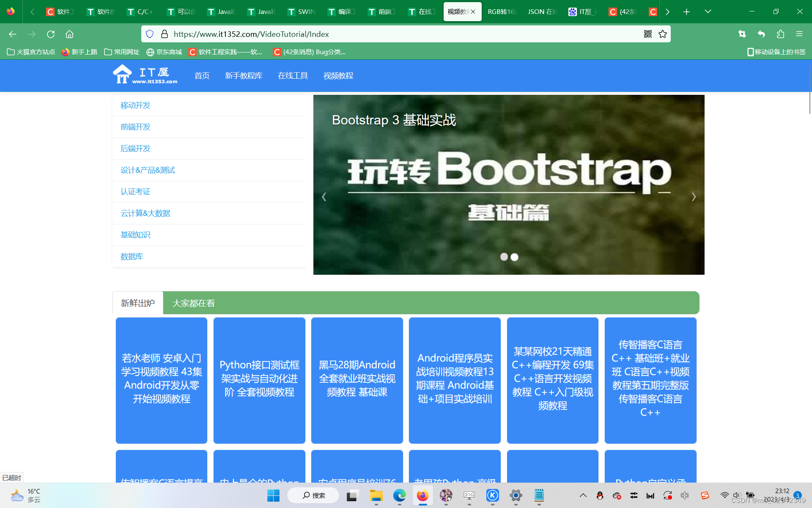Screen dimensions: 812x508
Task: Open the 在线工具 navigation menu item
Action: 293,76
